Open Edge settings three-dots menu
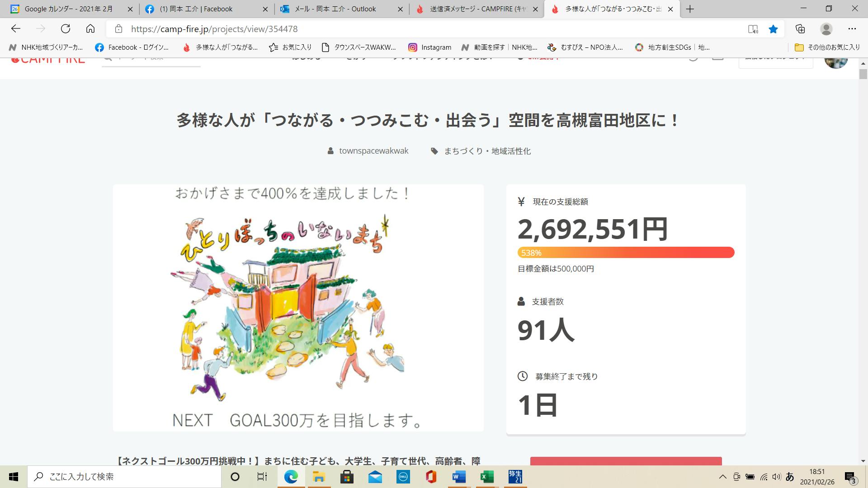The width and height of the screenshot is (868, 488). pos(852,29)
